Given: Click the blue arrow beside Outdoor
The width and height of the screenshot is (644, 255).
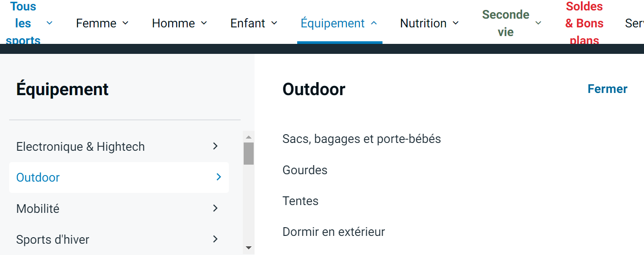Looking at the screenshot, I should click(x=218, y=177).
